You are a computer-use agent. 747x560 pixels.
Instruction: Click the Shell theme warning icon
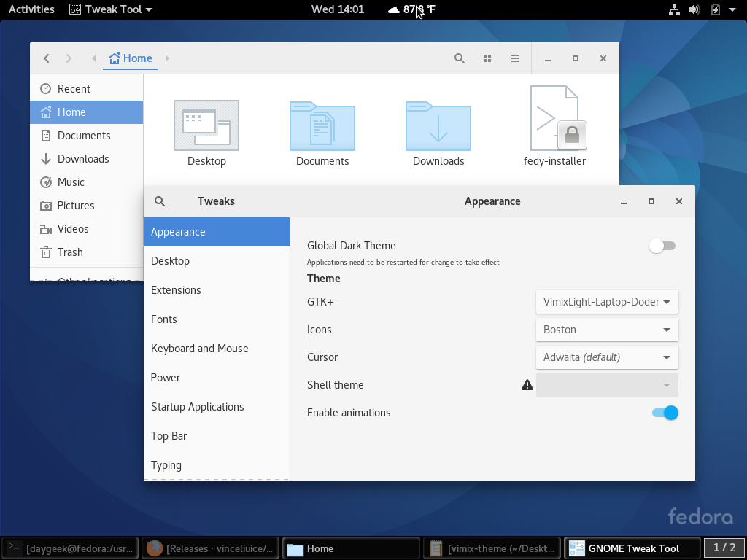pos(527,385)
